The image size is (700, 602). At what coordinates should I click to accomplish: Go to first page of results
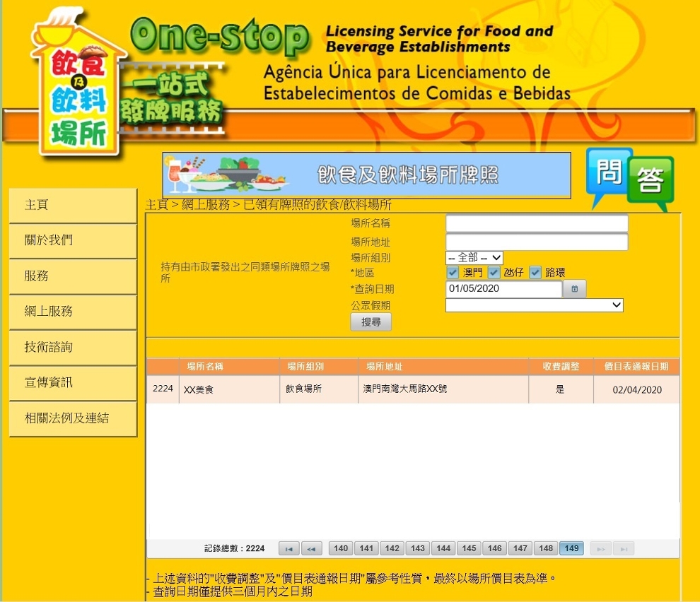click(288, 548)
